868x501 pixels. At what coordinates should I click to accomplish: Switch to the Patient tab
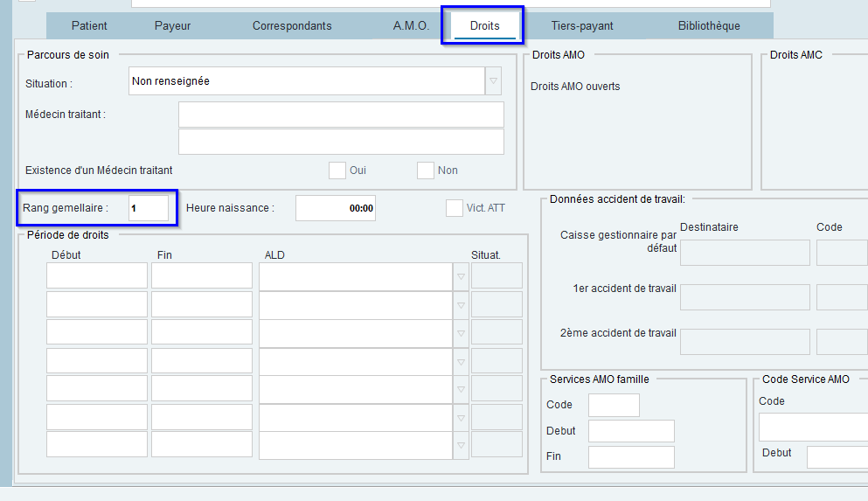pyautogui.click(x=89, y=26)
